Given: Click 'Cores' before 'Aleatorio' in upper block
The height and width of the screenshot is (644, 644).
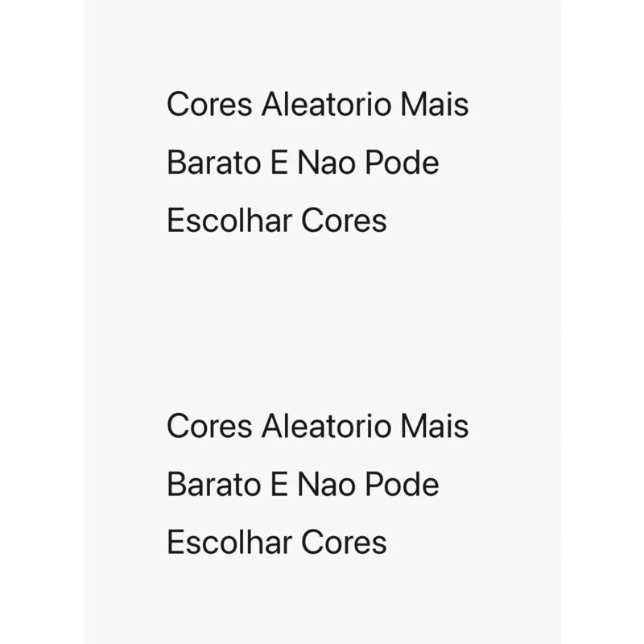Looking at the screenshot, I should 209,105.
